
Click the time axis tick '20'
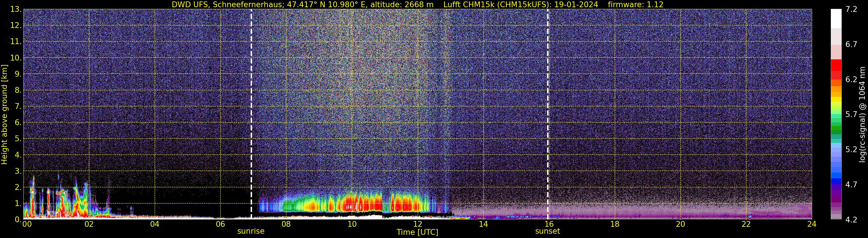(x=680, y=224)
